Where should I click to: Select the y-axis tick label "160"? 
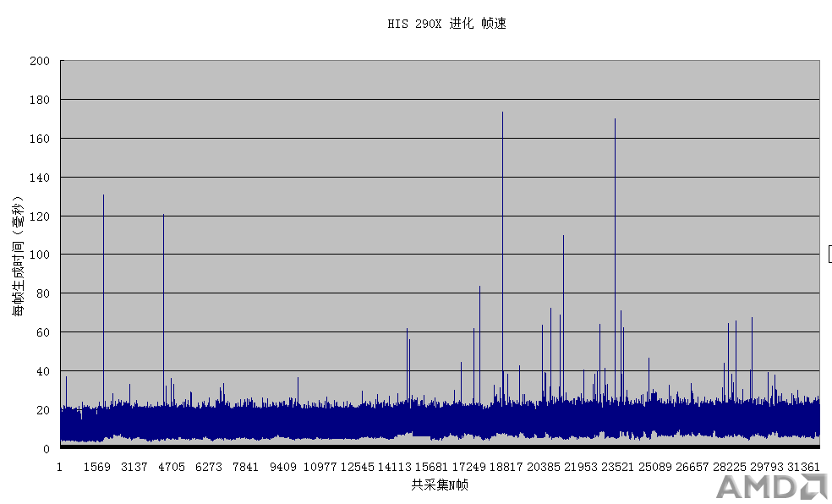pyautogui.click(x=40, y=139)
